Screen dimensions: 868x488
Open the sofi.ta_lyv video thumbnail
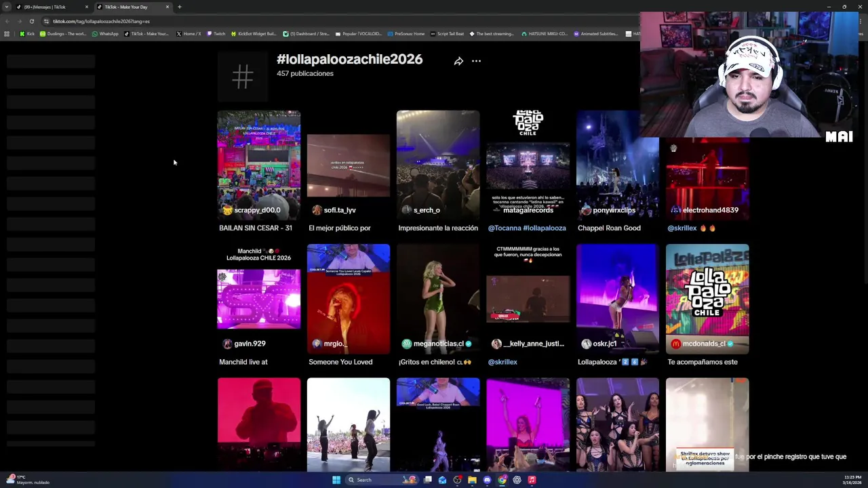click(x=348, y=165)
